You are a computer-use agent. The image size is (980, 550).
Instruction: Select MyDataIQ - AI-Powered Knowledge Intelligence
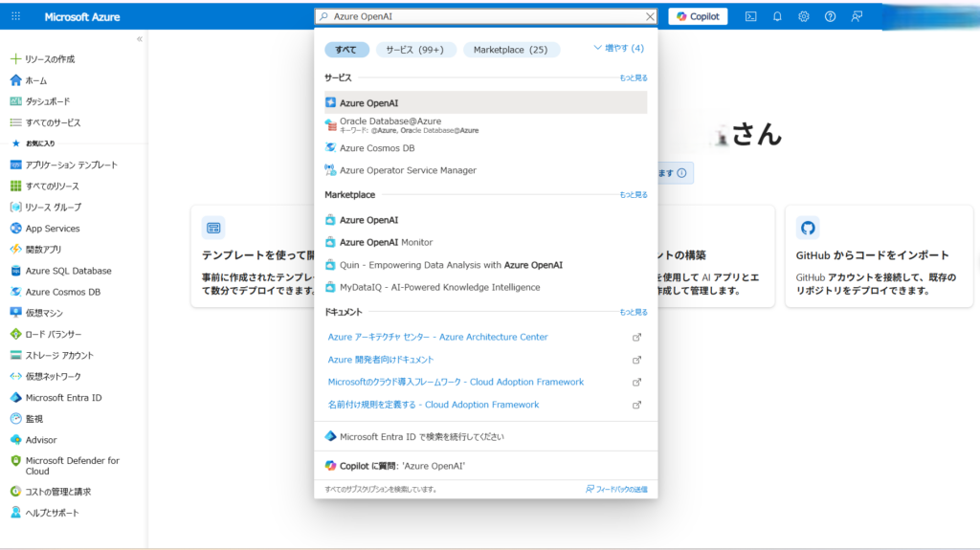coord(485,288)
